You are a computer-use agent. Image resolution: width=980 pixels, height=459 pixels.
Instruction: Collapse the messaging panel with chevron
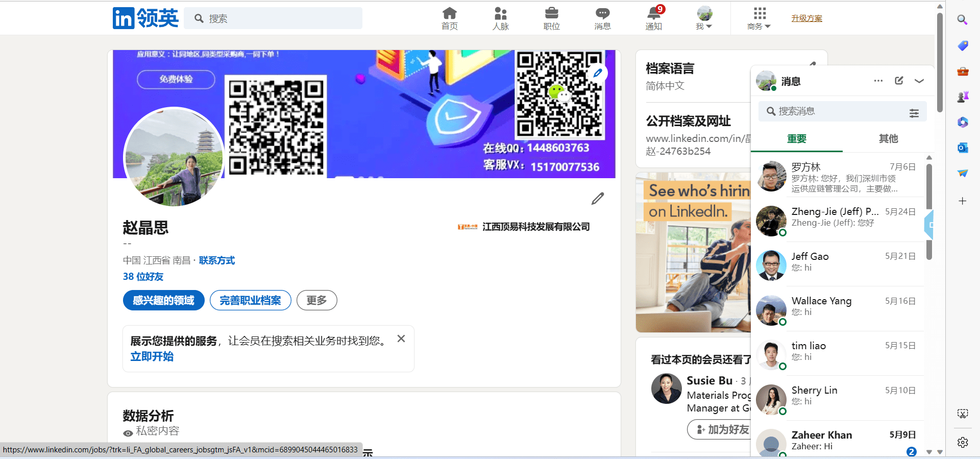(919, 81)
